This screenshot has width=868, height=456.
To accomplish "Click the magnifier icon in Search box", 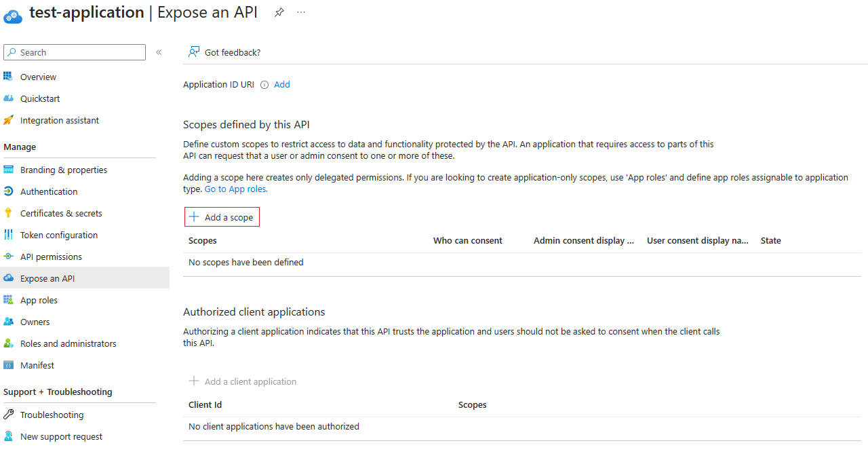I will pyautogui.click(x=12, y=52).
